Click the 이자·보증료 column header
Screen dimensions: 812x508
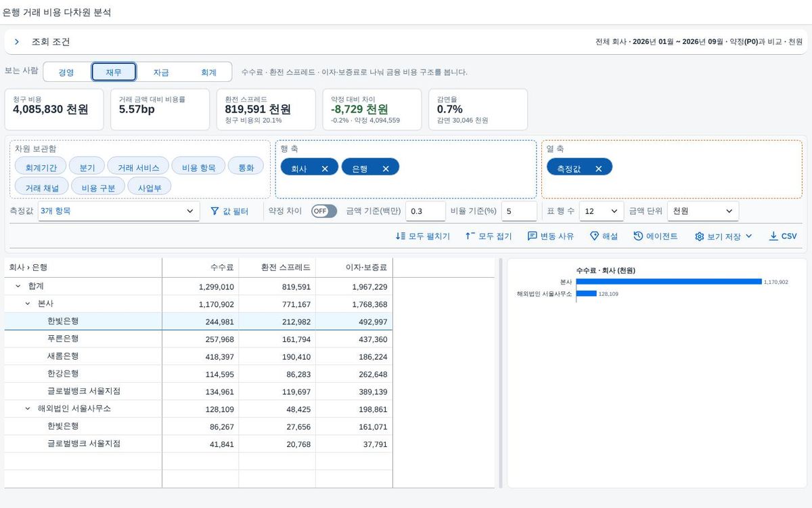click(354, 268)
